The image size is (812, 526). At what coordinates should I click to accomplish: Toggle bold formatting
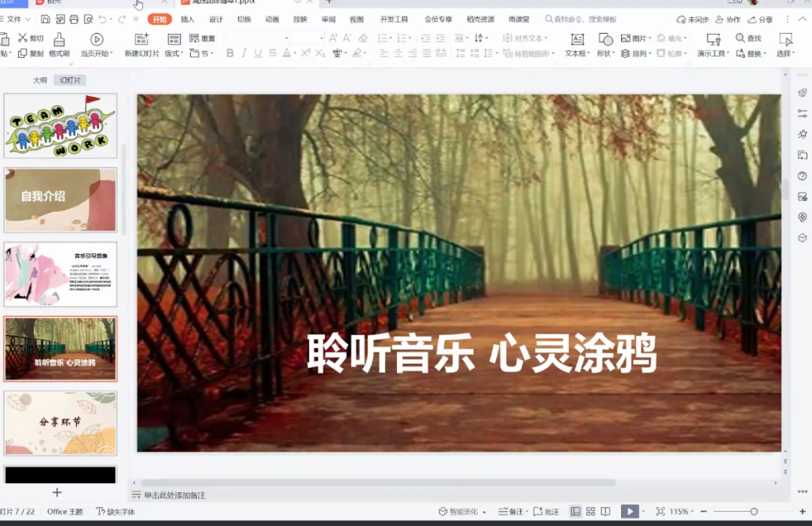(x=230, y=53)
